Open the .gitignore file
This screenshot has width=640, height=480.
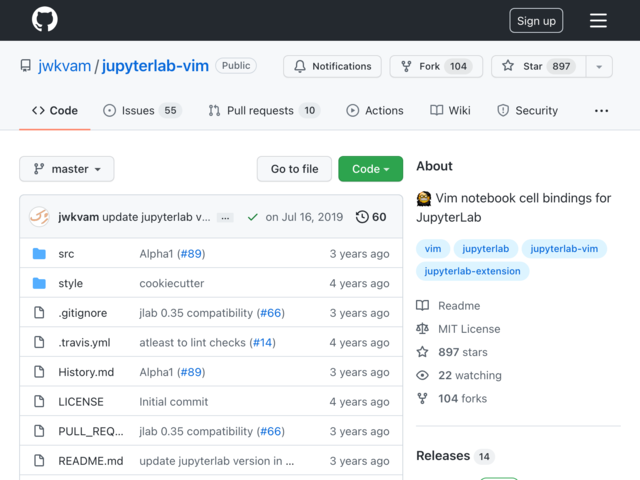coord(82,313)
